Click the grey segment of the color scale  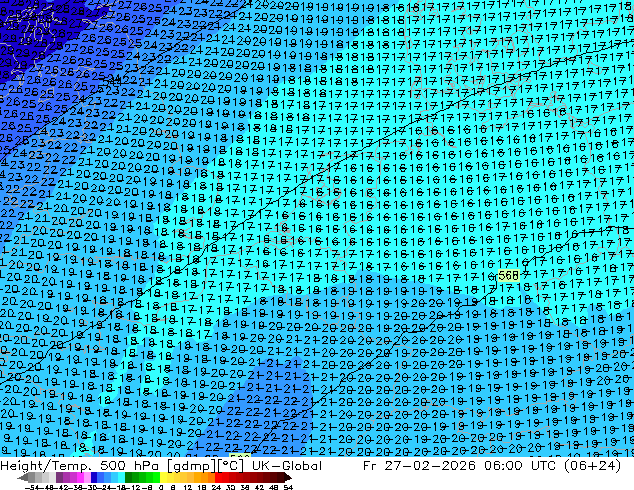pyautogui.click(x=42, y=477)
